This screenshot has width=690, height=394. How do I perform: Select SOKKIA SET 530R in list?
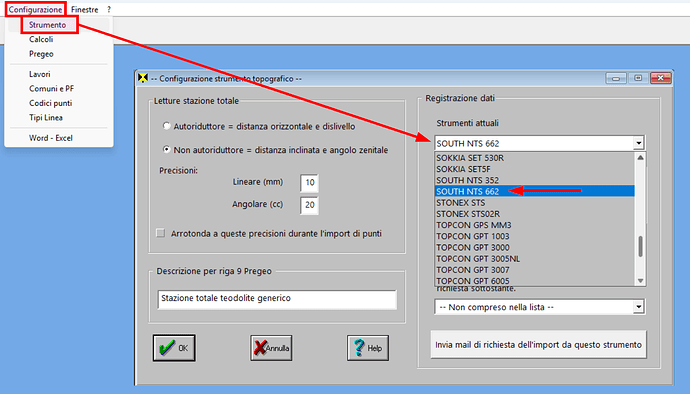click(534, 158)
